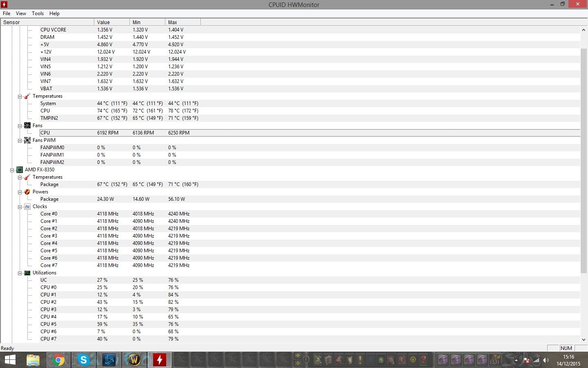Open Skype from the taskbar
588x368 pixels.
pyautogui.click(x=84, y=360)
